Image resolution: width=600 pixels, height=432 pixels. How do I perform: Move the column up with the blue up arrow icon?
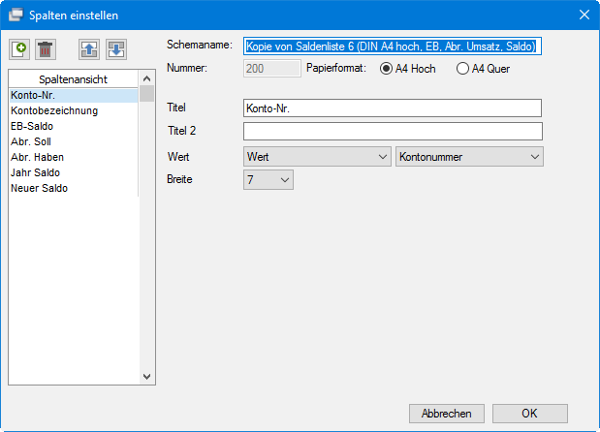(89, 50)
